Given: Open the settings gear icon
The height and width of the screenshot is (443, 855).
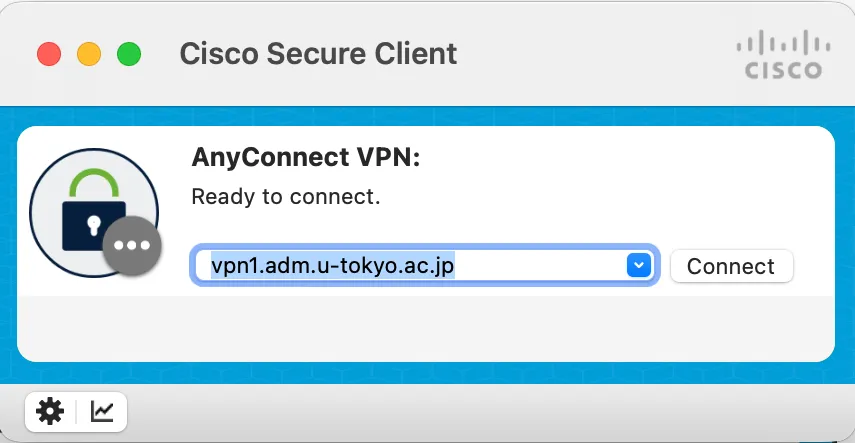Looking at the screenshot, I should click(x=49, y=410).
